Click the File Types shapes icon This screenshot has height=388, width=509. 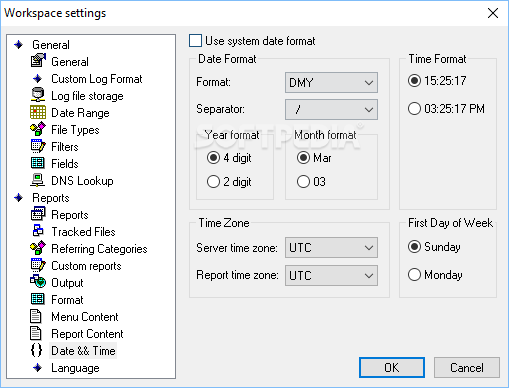38,129
